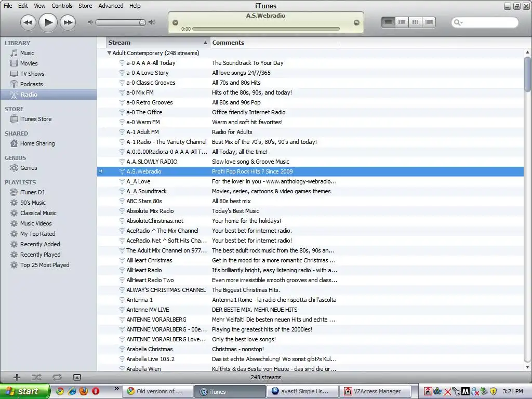Switch to Album List view
Viewport: 532px width, 399px height.
click(x=402, y=22)
